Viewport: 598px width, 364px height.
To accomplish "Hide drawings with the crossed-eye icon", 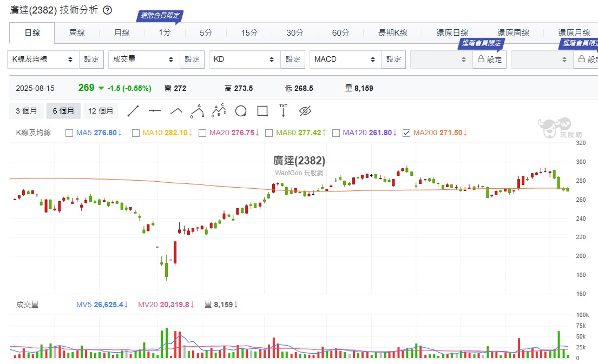I will 305,111.
